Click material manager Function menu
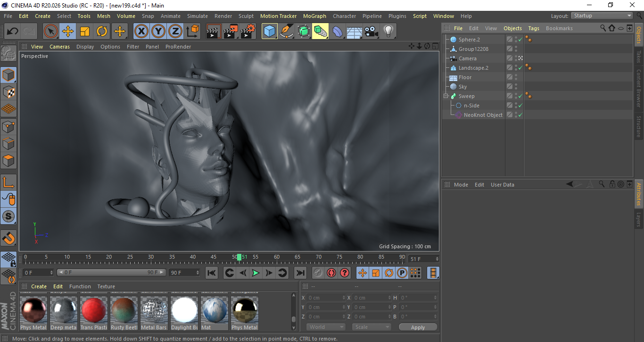The image size is (644, 342). [x=80, y=286]
